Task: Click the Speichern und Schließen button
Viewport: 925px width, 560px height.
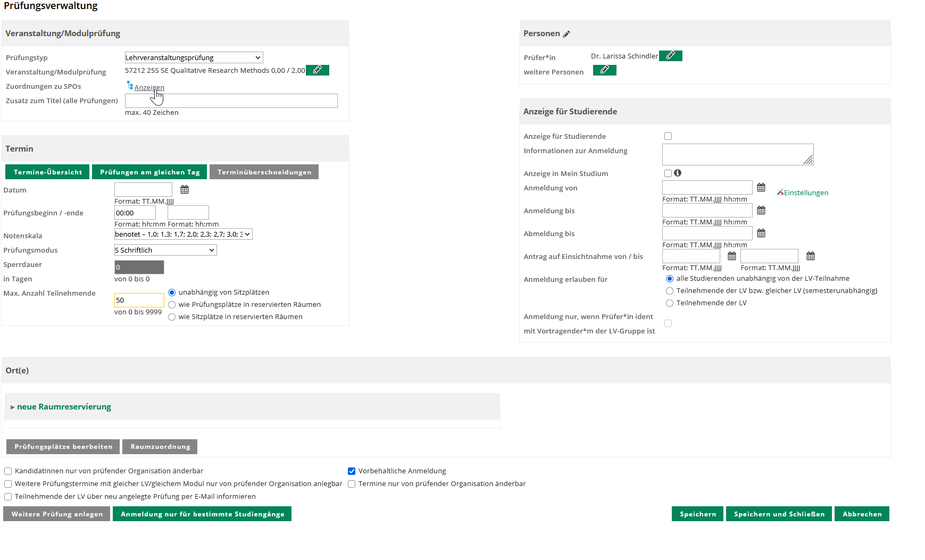Action: (x=779, y=514)
